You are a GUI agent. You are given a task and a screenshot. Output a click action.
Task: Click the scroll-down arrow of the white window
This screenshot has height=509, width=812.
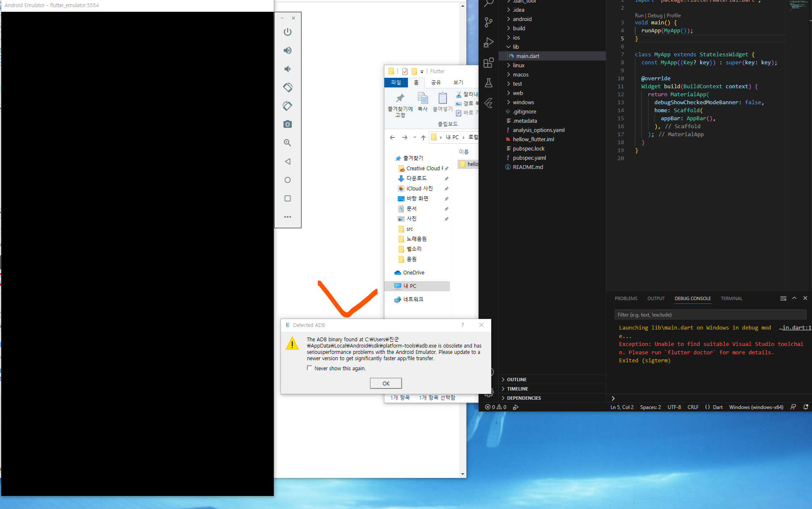pos(463,474)
